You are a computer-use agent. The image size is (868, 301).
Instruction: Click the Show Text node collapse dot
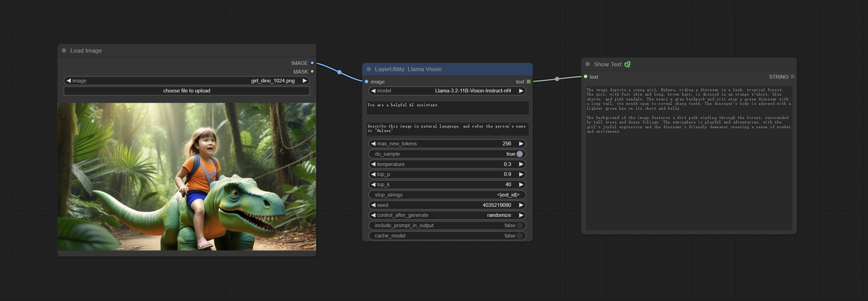pyautogui.click(x=588, y=64)
